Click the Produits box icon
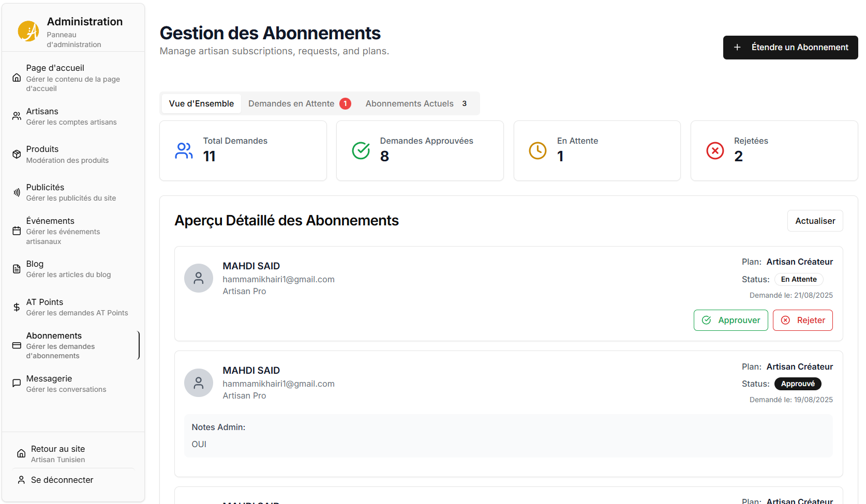 tap(17, 154)
